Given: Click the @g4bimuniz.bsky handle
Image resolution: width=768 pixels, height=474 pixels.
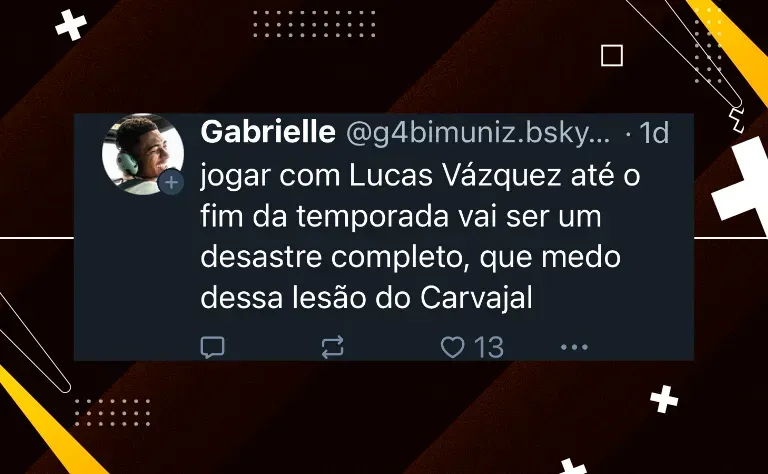Looking at the screenshot, I should point(478,133).
